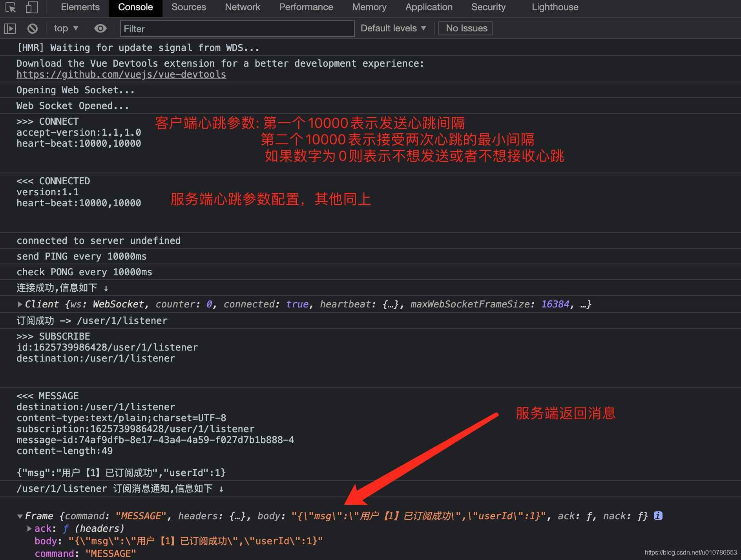Image resolution: width=741 pixels, height=560 pixels.
Task: Open the Application tab
Action: [429, 7]
